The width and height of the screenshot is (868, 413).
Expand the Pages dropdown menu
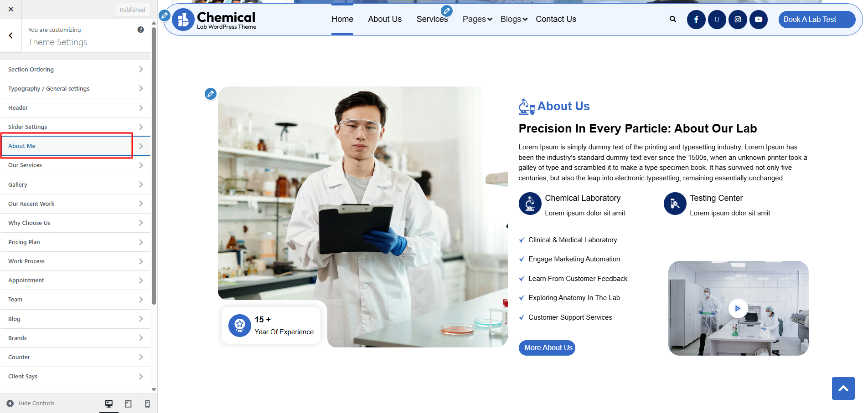tap(477, 19)
